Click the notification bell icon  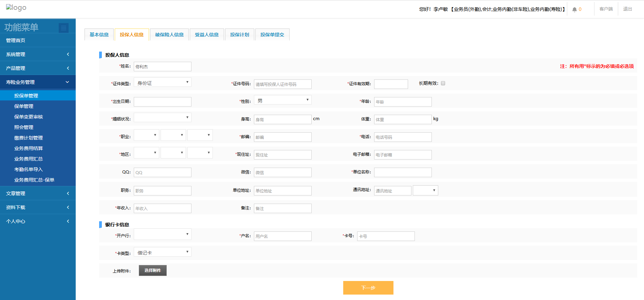coord(574,10)
